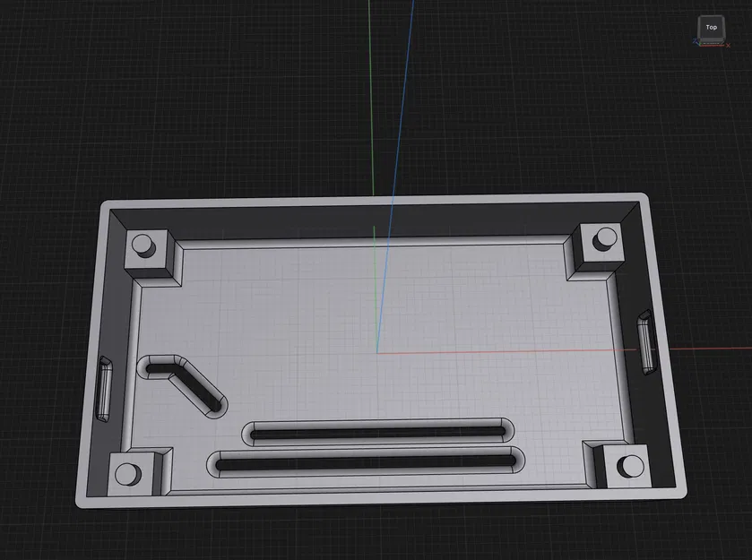Select the round peg on the top-right corner post
Viewport: 752px width, 560px height.
(x=605, y=238)
